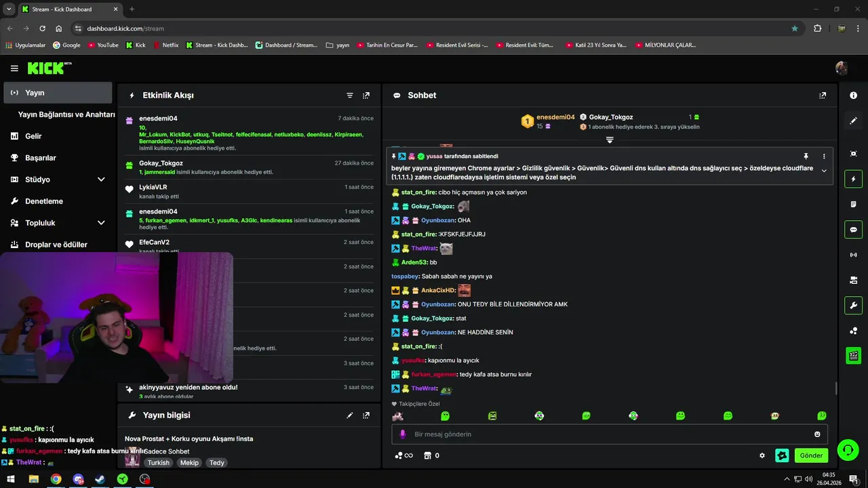Open Yayın Bağlantısı ve Anahtarı page

tap(66, 115)
